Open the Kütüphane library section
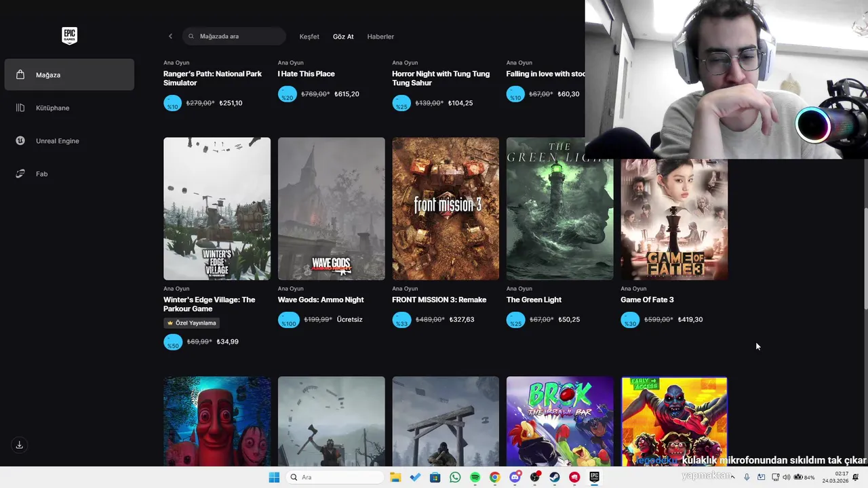This screenshot has height=488, width=868. tap(69, 108)
